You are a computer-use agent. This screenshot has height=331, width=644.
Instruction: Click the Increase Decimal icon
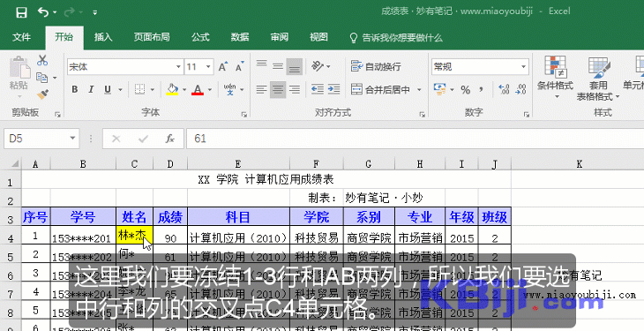click(504, 89)
